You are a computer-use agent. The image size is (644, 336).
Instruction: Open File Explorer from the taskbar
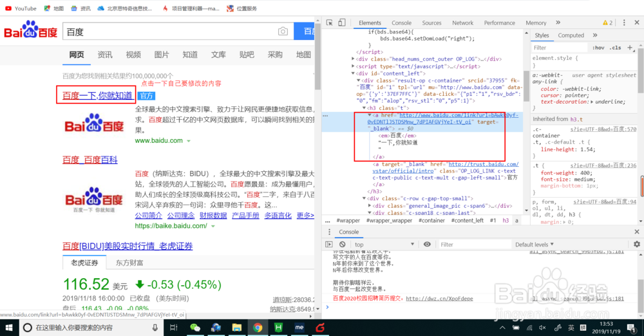(236, 328)
